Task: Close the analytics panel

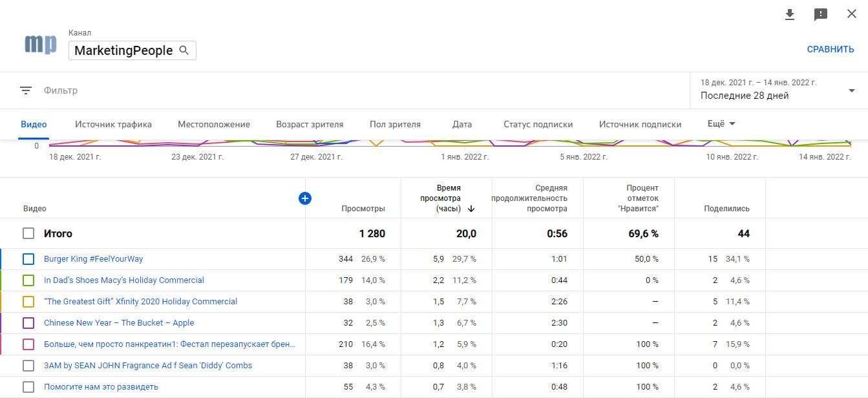Action: [852, 14]
